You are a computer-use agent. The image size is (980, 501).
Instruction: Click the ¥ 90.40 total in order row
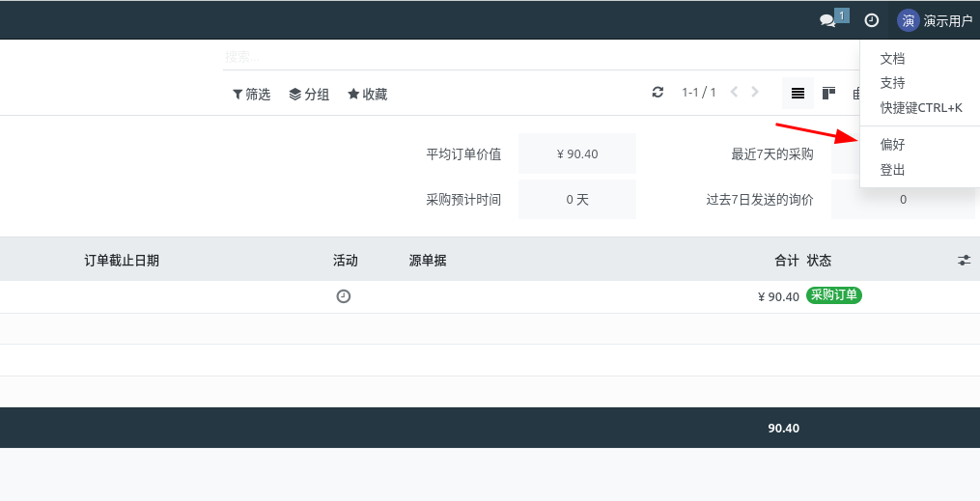pos(778,296)
